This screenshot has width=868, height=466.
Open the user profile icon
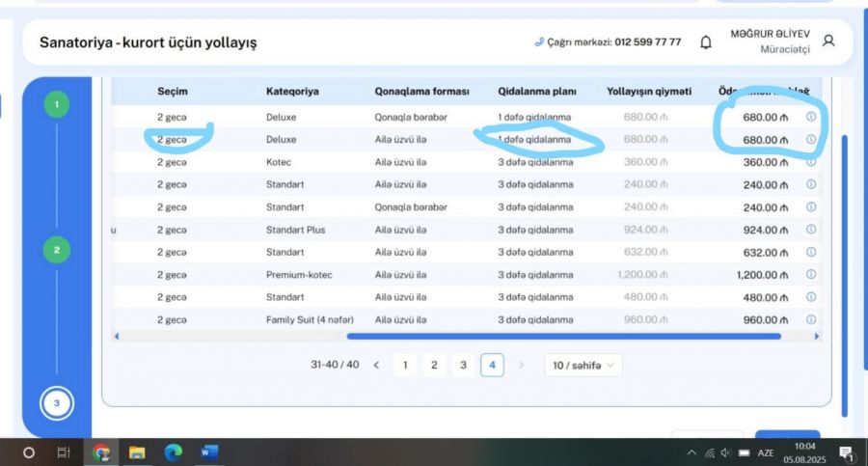(x=828, y=41)
